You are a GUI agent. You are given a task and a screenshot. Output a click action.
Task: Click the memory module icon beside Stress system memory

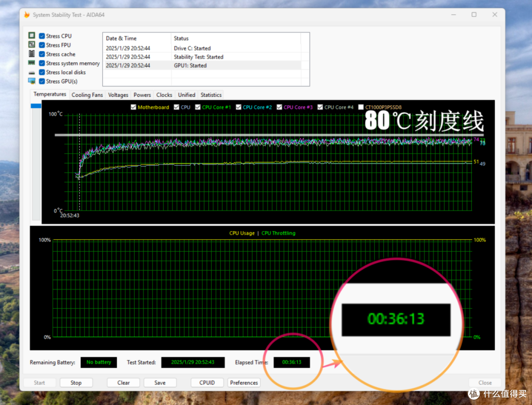(32, 62)
